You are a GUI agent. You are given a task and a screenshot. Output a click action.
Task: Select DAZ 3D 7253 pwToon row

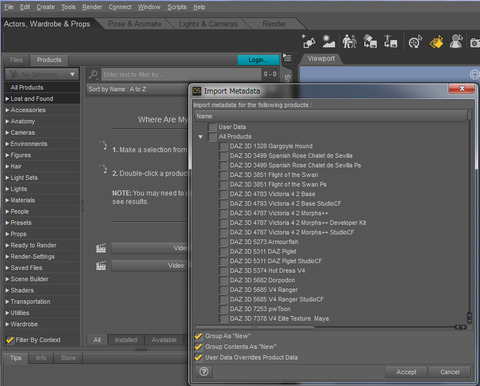tap(260, 309)
